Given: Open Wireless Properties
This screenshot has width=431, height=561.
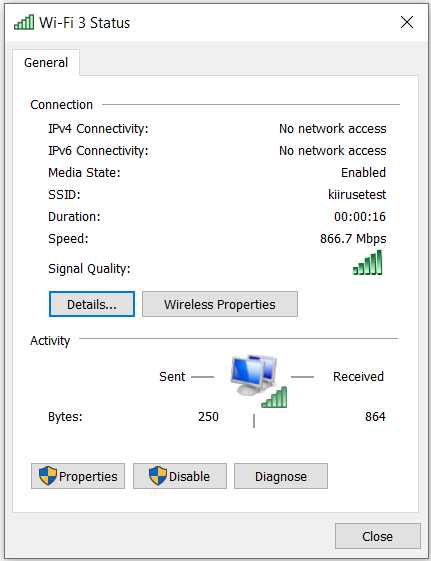Looking at the screenshot, I should (x=220, y=304).
